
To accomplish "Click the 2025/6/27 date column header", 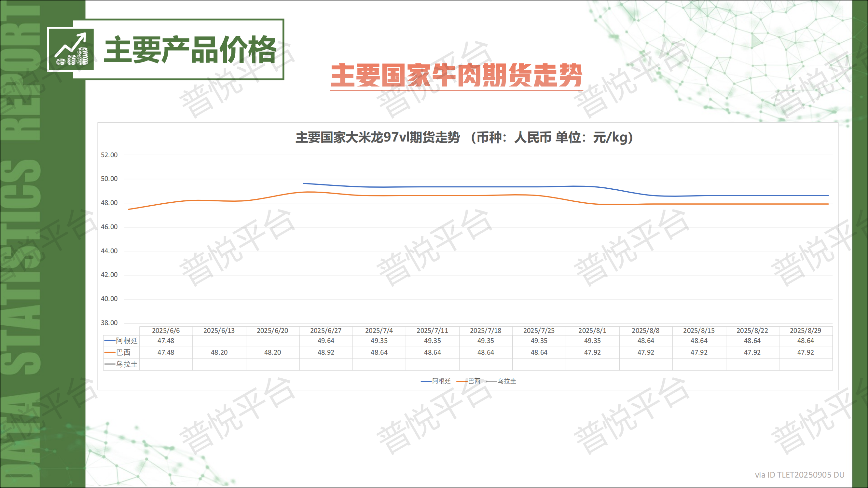I will click(326, 331).
